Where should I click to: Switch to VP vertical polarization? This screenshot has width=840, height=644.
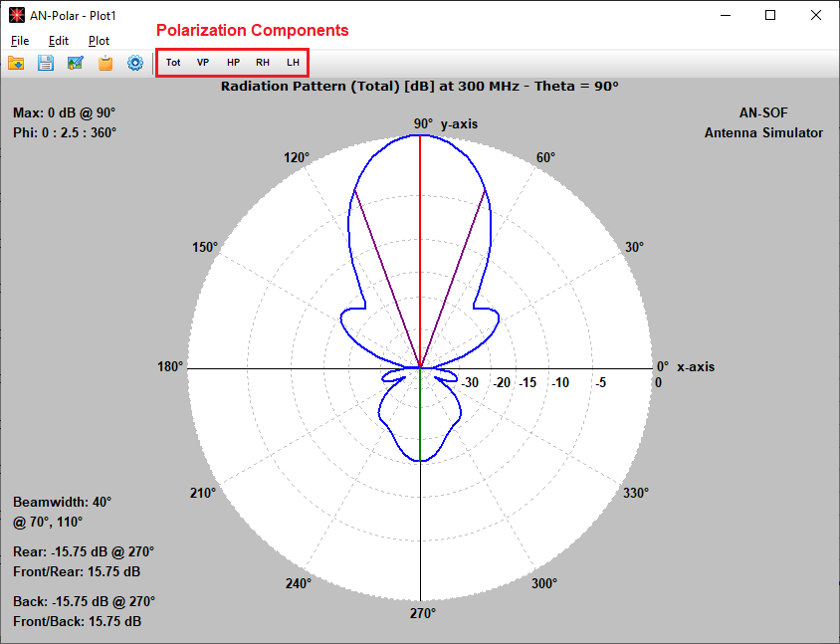tap(202, 63)
